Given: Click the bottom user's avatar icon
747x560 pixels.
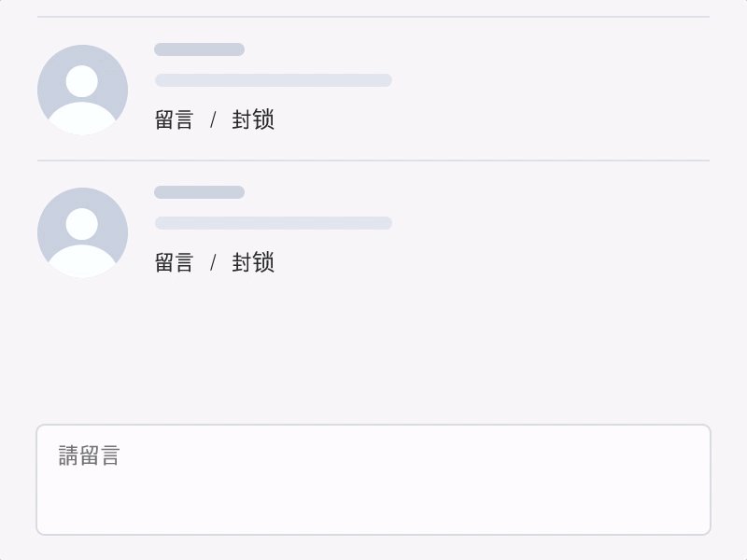Looking at the screenshot, I should (x=82, y=232).
